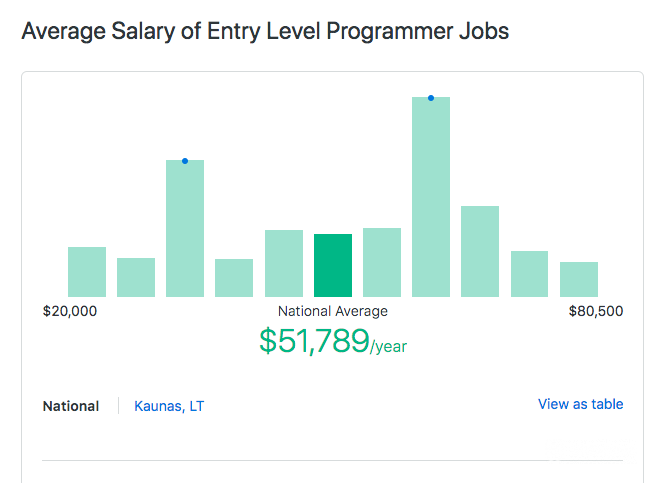Screen dimensions: 663x483
Task: Click the blue dot atop the tallest bar
Action: pos(431,98)
